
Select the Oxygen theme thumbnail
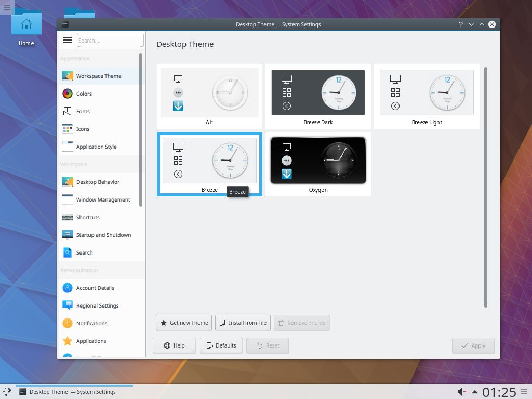[318, 161]
